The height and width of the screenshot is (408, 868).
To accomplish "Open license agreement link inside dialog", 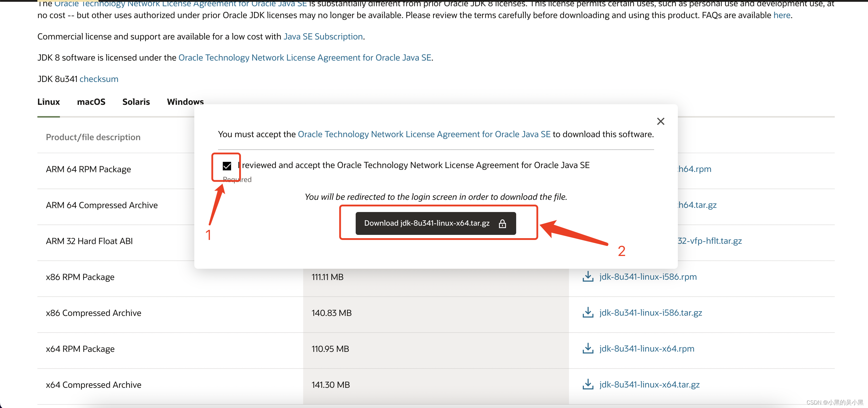I will coord(424,134).
